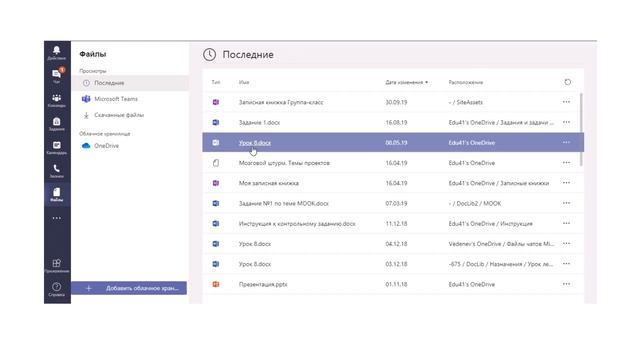The height and width of the screenshot is (360, 640).
Task: Open more options for Мозговой штурм row
Action: pos(566,162)
